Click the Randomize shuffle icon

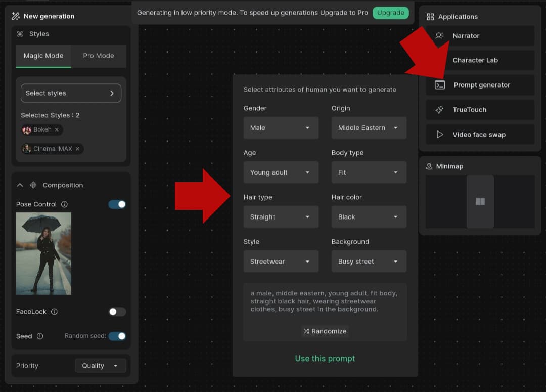click(306, 331)
